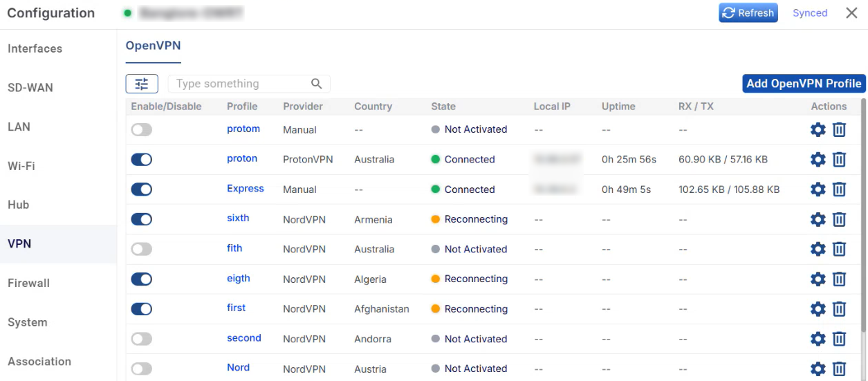
Task: Open the Hub section
Action: [x=19, y=205]
